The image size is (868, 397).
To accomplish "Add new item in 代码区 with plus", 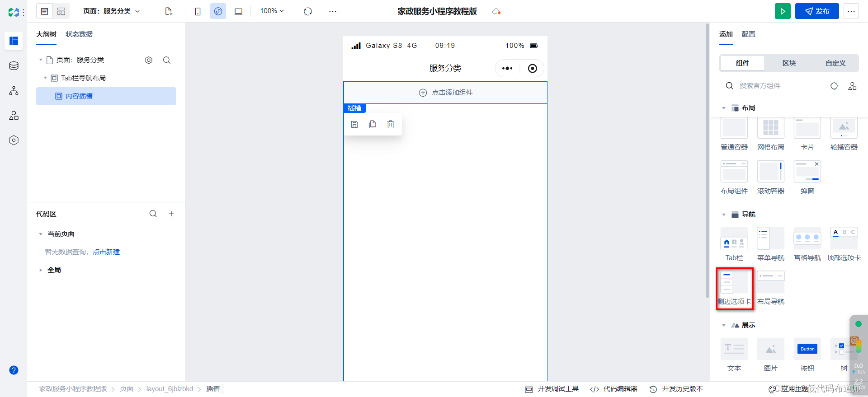I will [171, 214].
